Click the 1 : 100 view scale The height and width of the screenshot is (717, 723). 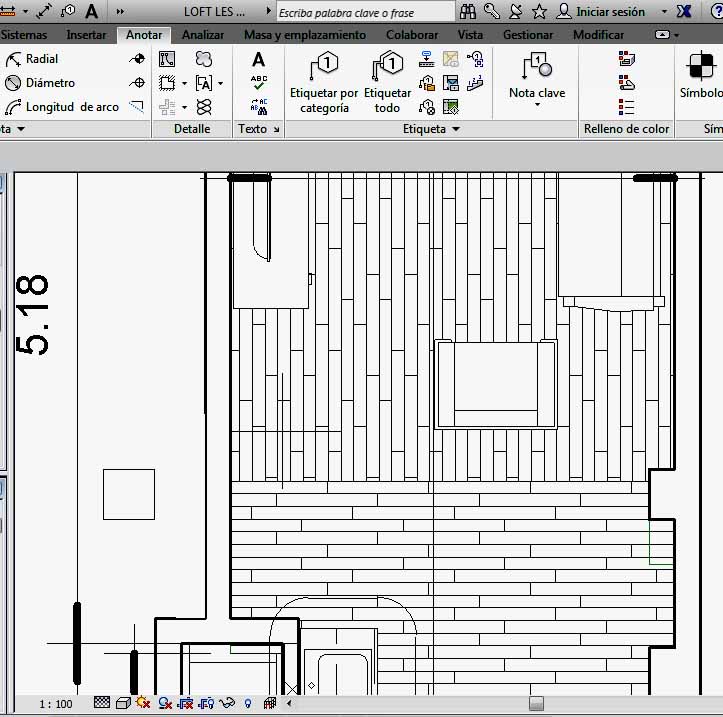[x=56, y=704]
